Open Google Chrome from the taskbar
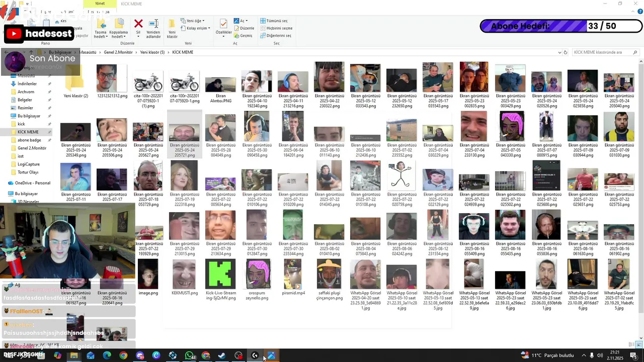Image resolution: width=644 pixels, height=362 pixels. pyautogui.click(x=123, y=355)
